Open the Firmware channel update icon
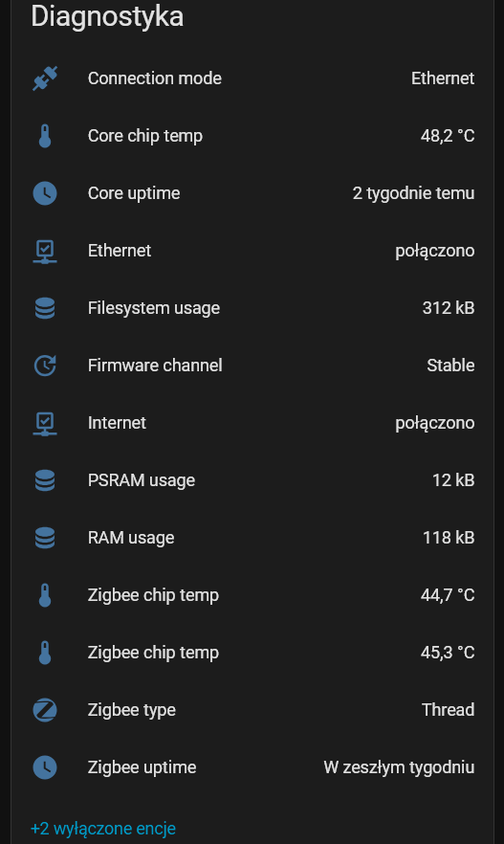 click(45, 366)
